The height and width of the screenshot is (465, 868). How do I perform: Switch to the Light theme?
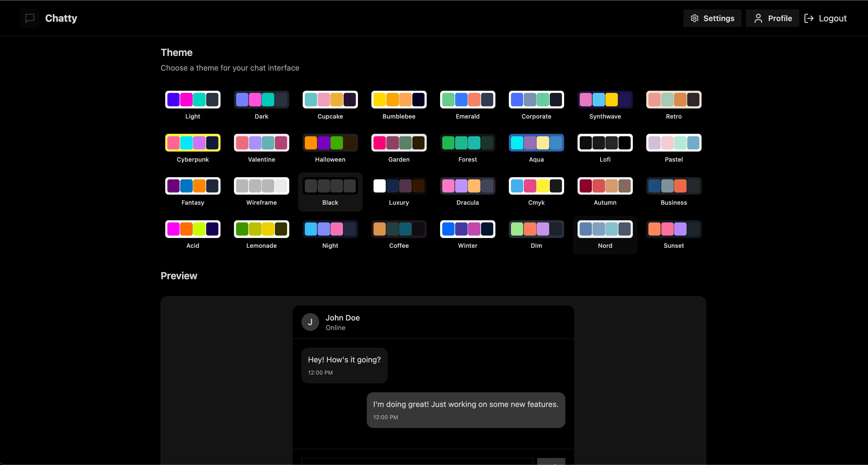pos(193,100)
